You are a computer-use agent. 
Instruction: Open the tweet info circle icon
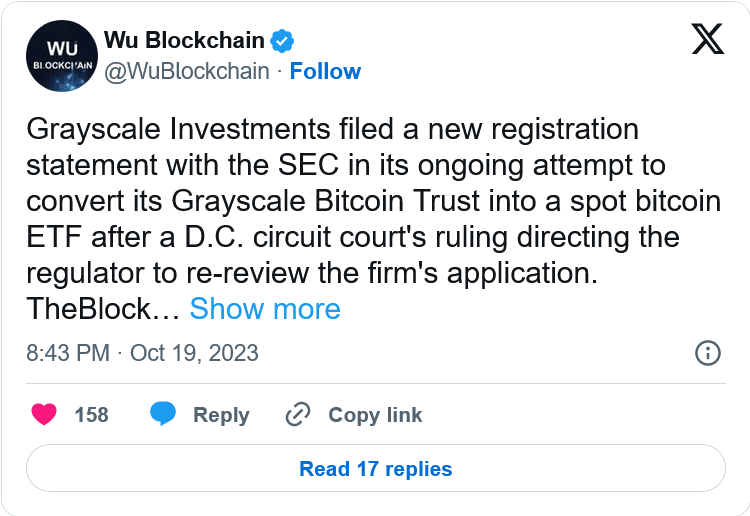[x=707, y=353]
